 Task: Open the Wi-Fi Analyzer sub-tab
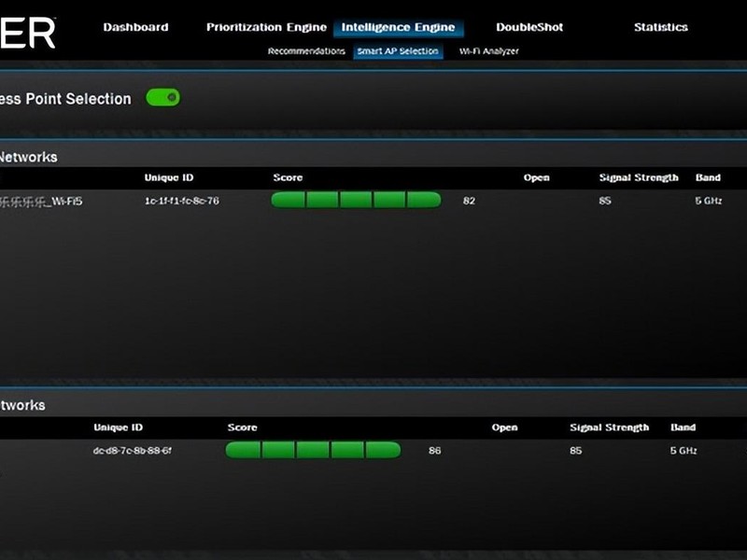pos(488,51)
